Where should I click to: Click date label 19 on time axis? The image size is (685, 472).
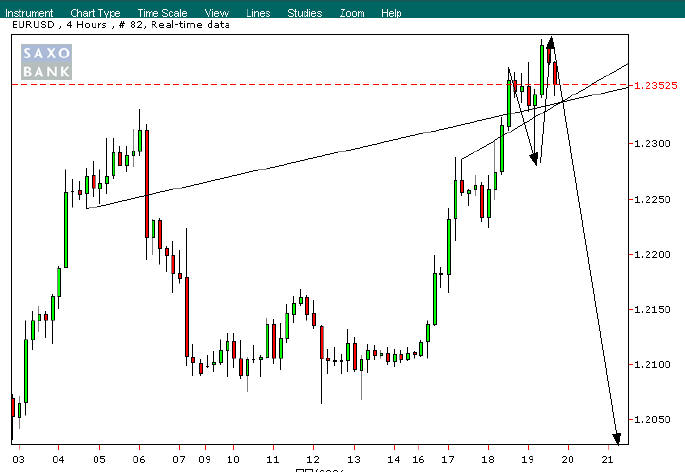click(x=528, y=459)
